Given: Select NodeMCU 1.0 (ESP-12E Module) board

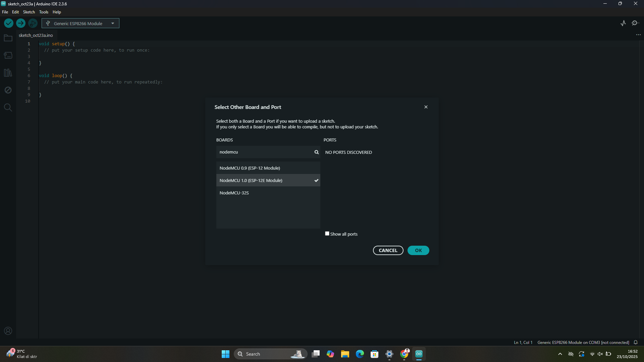Looking at the screenshot, I should click(x=268, y=180).
